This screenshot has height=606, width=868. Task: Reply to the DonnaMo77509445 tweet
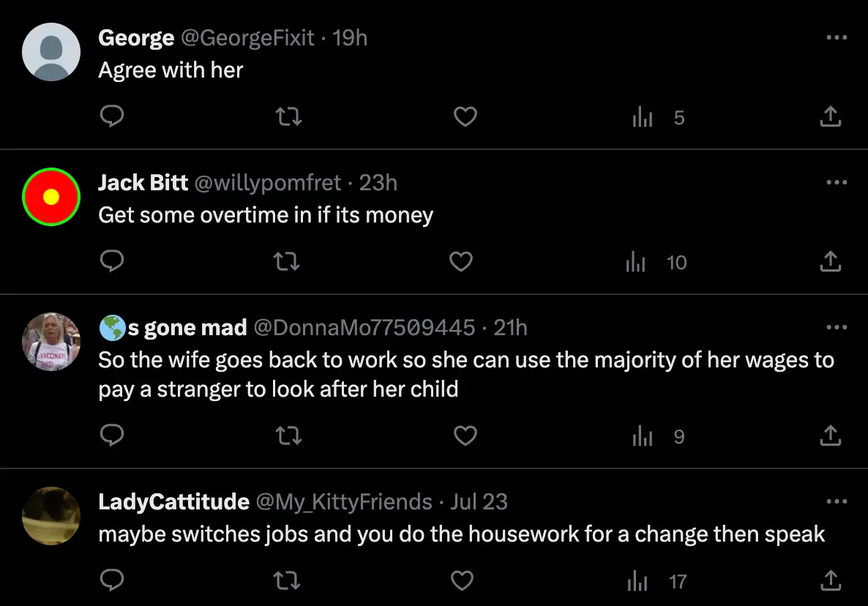111,436
